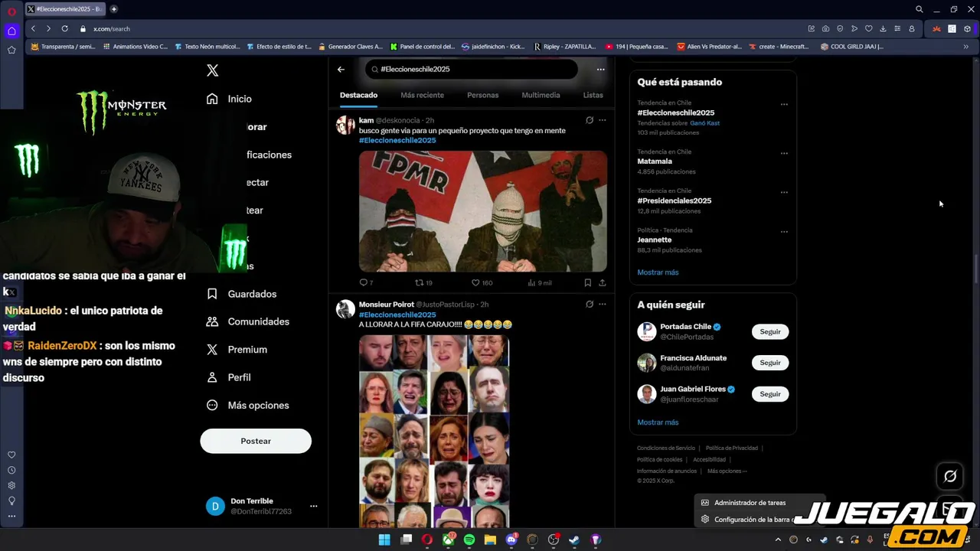Switch to the Listas tab
This screenshot has height=551, width=980.
coord(593,95)
